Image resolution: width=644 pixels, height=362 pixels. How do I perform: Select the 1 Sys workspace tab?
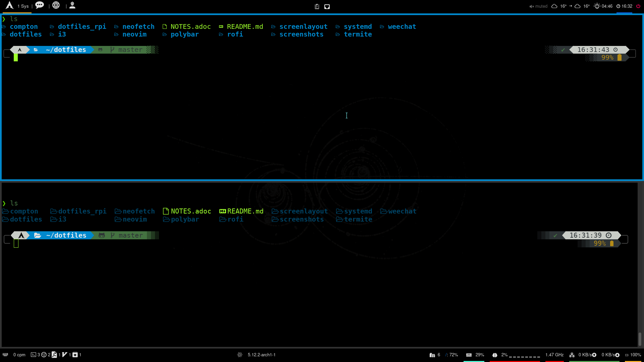[23, 6]
